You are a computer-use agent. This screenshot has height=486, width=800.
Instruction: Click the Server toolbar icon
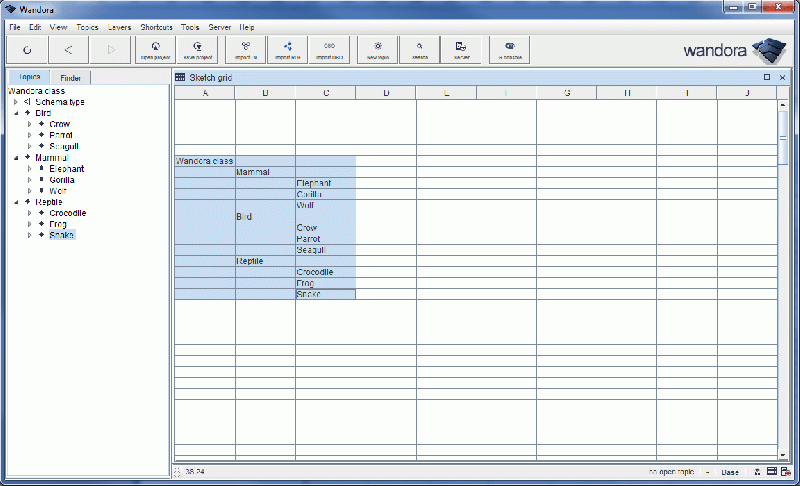coord(461,49)
